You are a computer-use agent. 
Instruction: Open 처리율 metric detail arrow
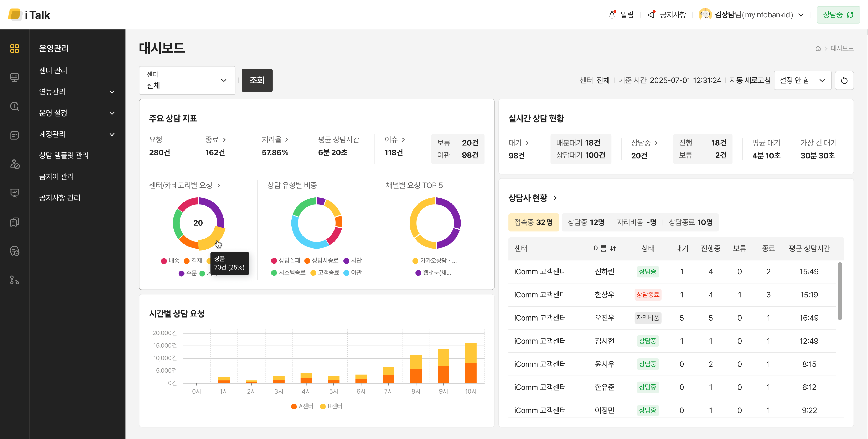287,140
